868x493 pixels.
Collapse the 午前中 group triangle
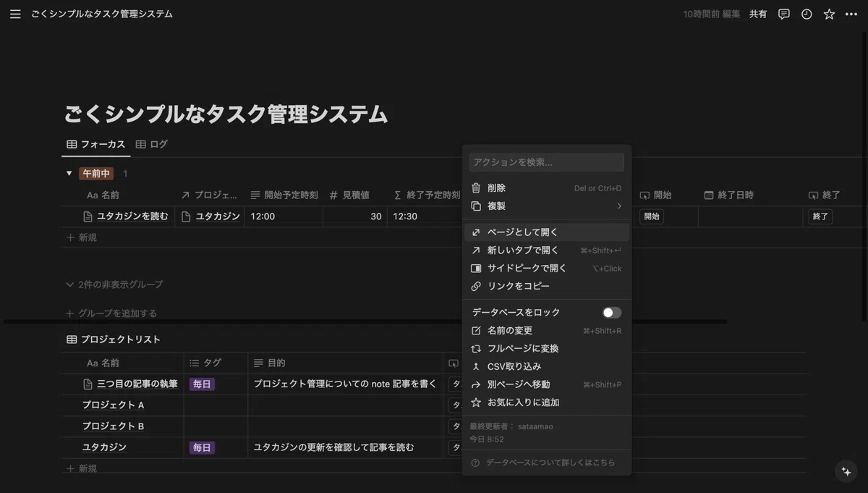point(69,174)
